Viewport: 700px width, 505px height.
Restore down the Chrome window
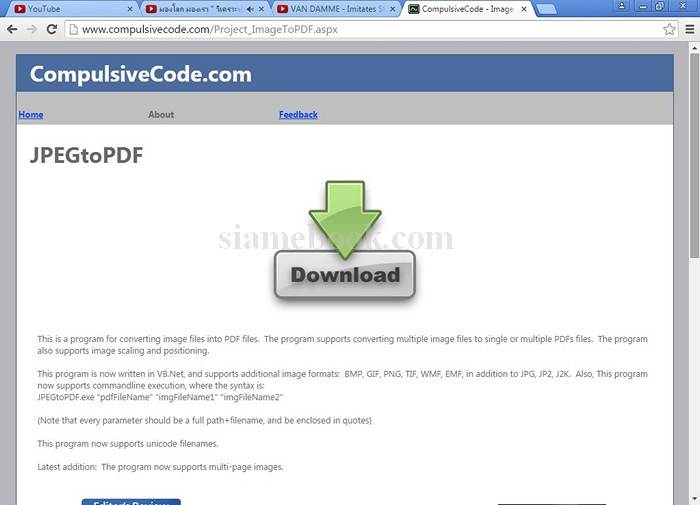(661, 6)
